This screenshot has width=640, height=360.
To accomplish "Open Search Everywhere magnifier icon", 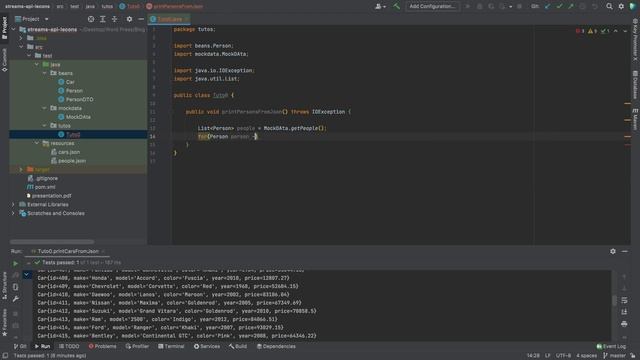I will click(x=609, y=6).
